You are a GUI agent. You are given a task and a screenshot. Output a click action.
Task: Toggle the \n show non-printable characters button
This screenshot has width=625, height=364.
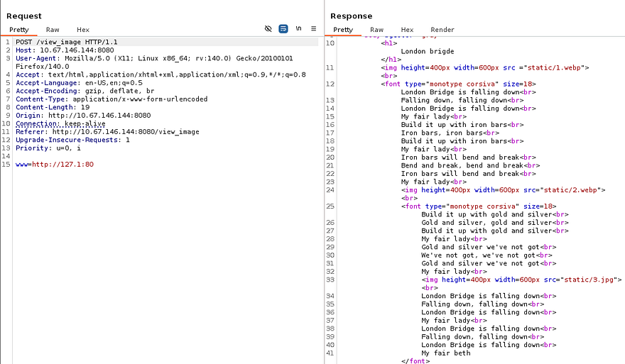pos(299,29)
